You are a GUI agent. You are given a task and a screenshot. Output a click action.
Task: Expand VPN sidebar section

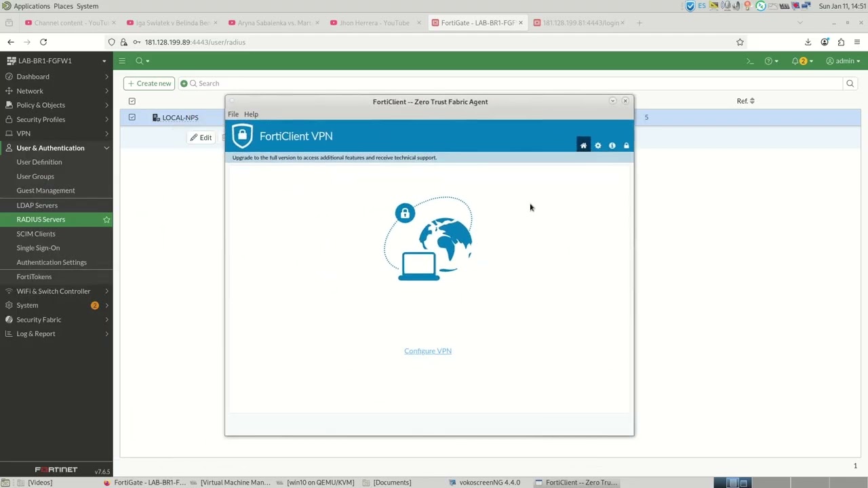click(56, 134)
